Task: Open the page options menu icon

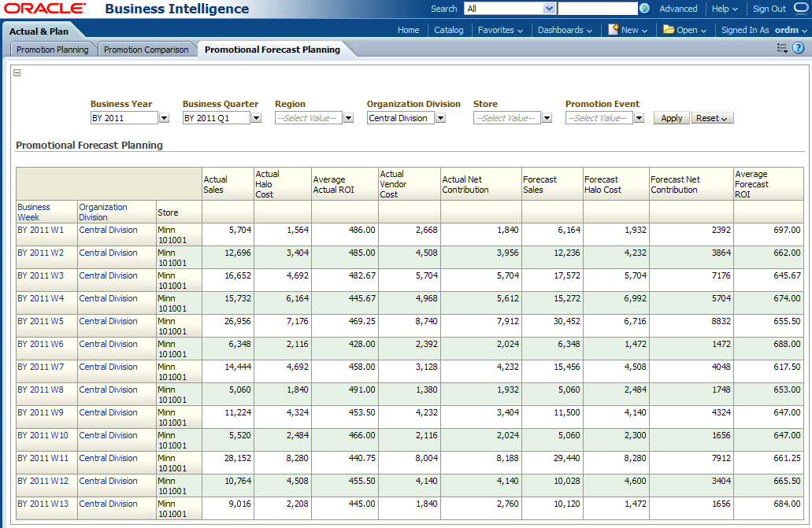Action: (x=782, y=49)
